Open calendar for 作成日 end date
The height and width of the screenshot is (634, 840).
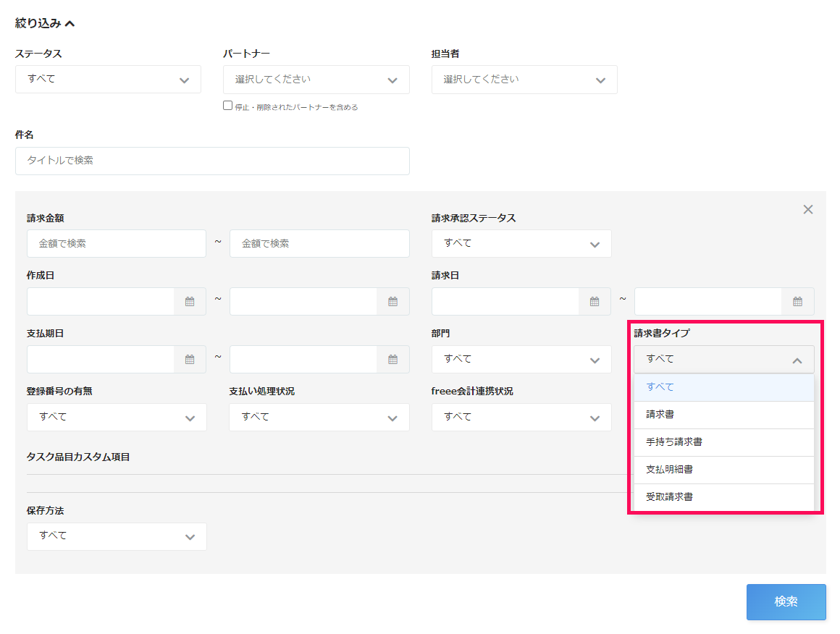[x=392, y=302]
